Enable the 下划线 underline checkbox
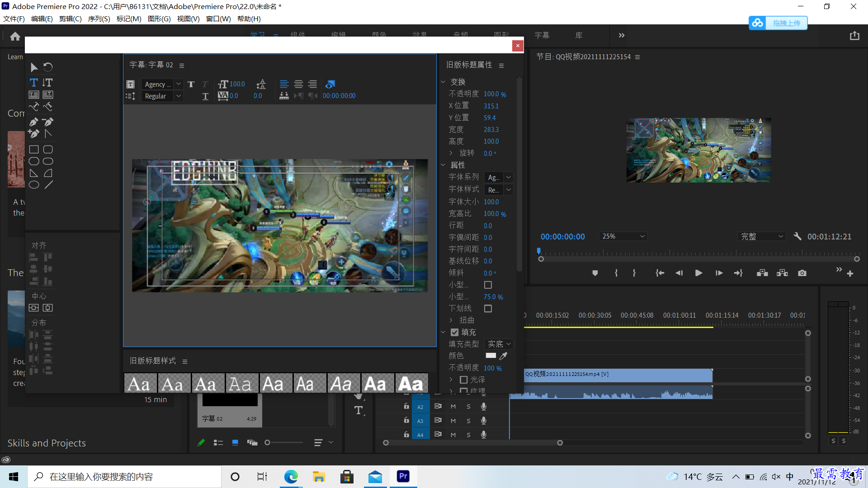 tap(488, 309)
